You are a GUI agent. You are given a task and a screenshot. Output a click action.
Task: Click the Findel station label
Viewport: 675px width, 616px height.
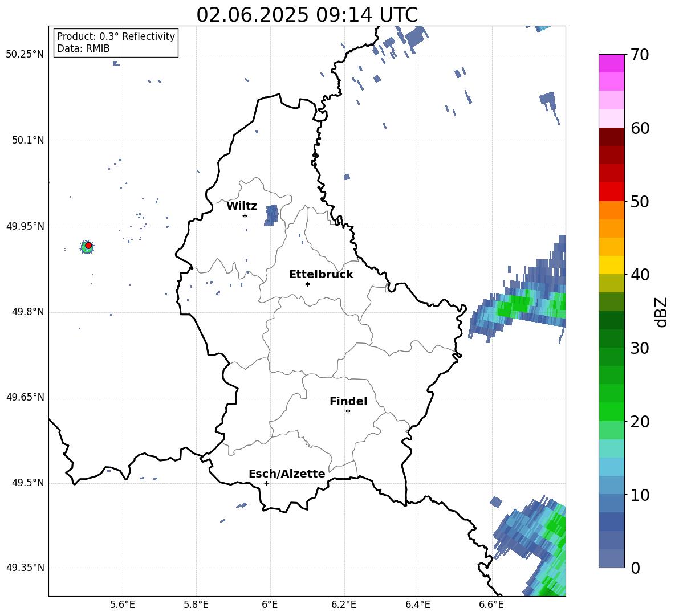pyautogui.click(x=348, y=401)
